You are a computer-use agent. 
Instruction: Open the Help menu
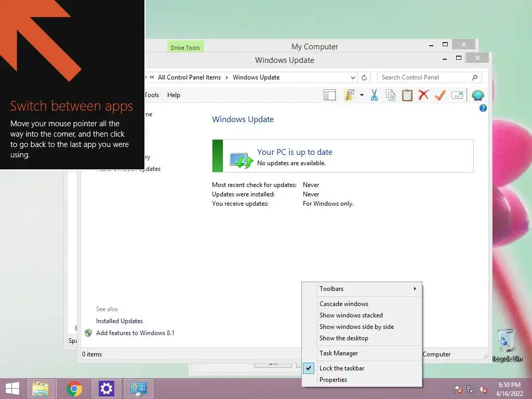[x=174, y=95]
